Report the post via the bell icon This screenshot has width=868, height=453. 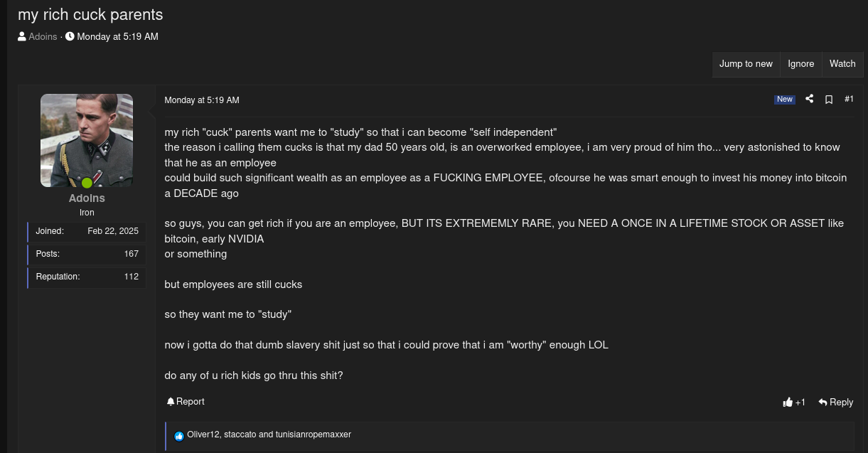coord(171,402)
